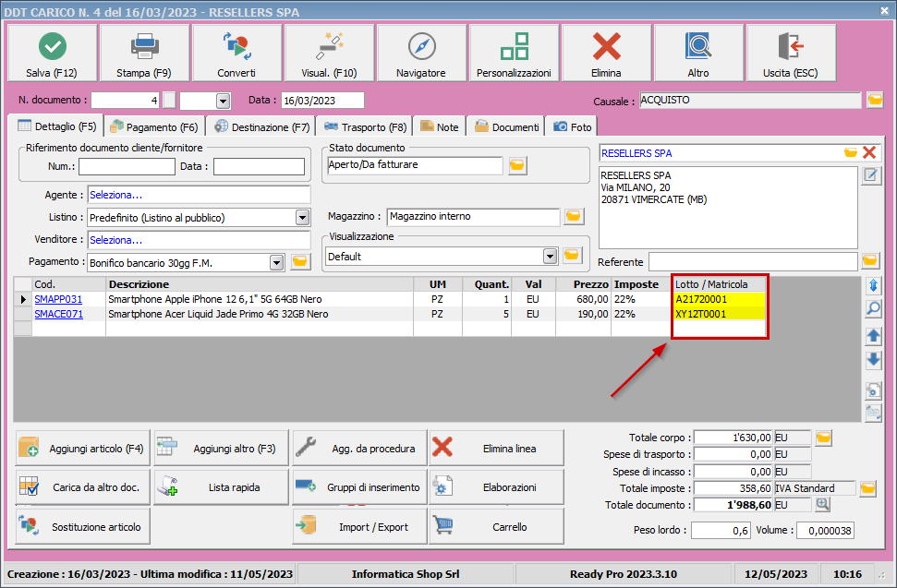Image resolution: width=897 pixels, height=588 pixels.
Task: Open Lista rapida
Action: (221, 486)
